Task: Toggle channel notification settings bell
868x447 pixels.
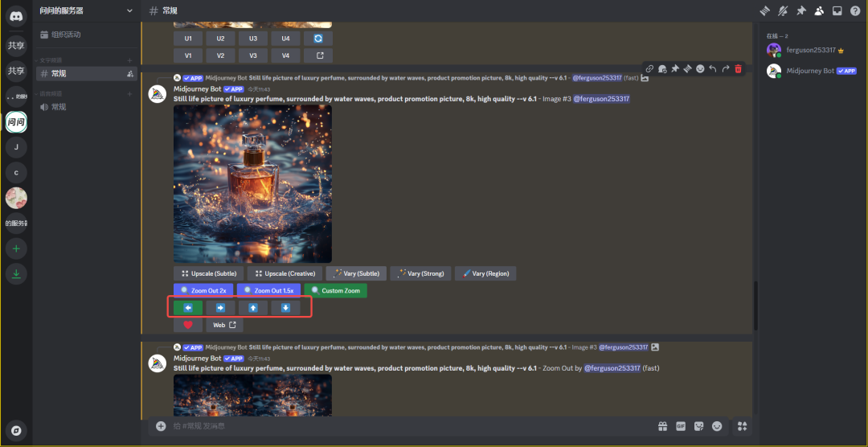Action: click(783, 10)
